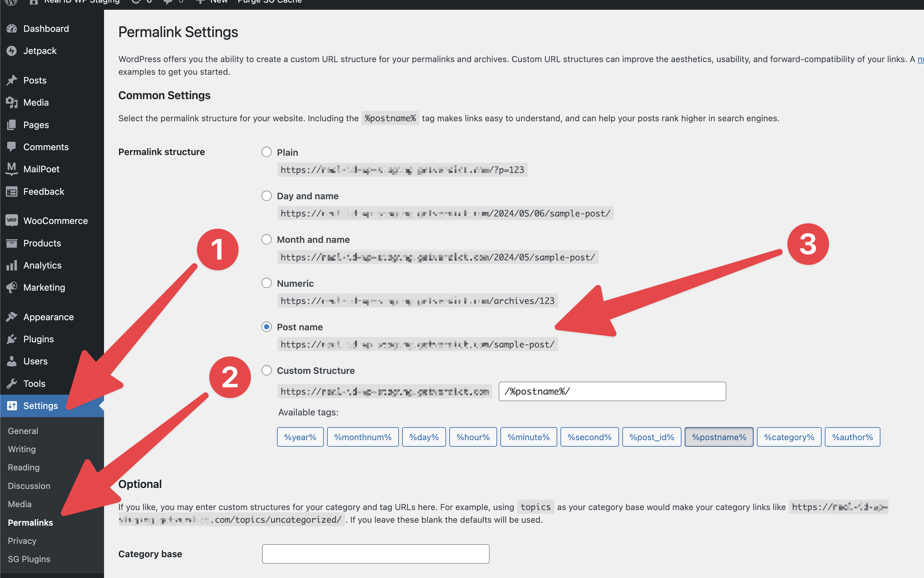Click the Permalinks submenu link

coord(30,522)
